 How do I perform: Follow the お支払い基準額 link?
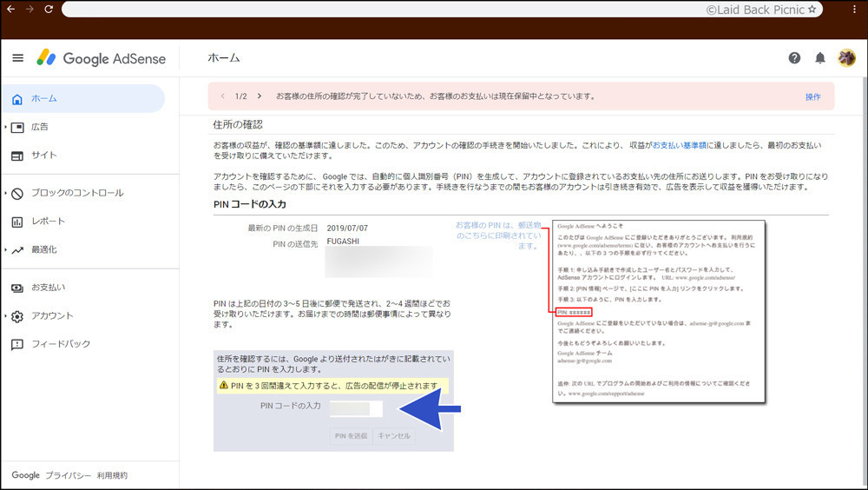point(680,145)
